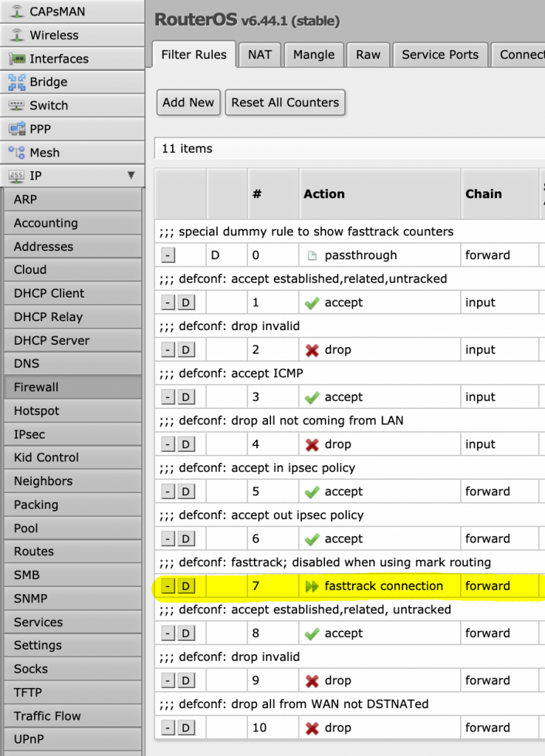Image resolution: width=545 pixels, height=756 pixels.
Task: Switch to the NAT tab
Action: click(x=260, y=55)
